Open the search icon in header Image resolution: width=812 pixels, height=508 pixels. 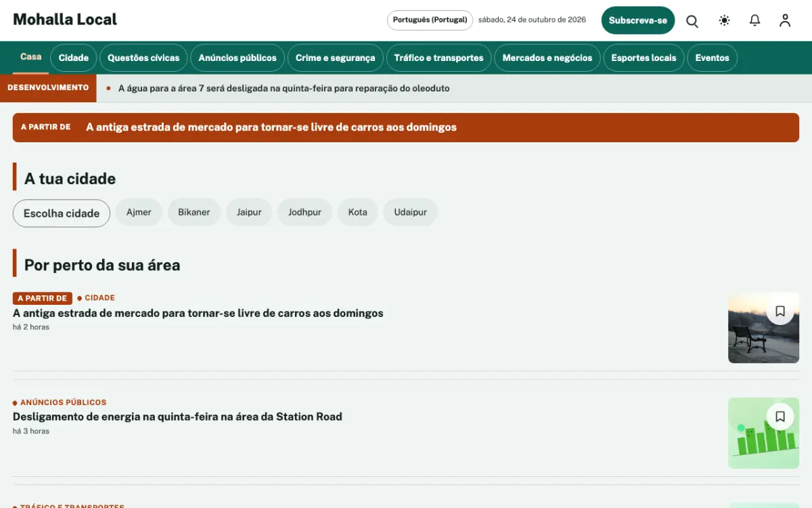692,20
